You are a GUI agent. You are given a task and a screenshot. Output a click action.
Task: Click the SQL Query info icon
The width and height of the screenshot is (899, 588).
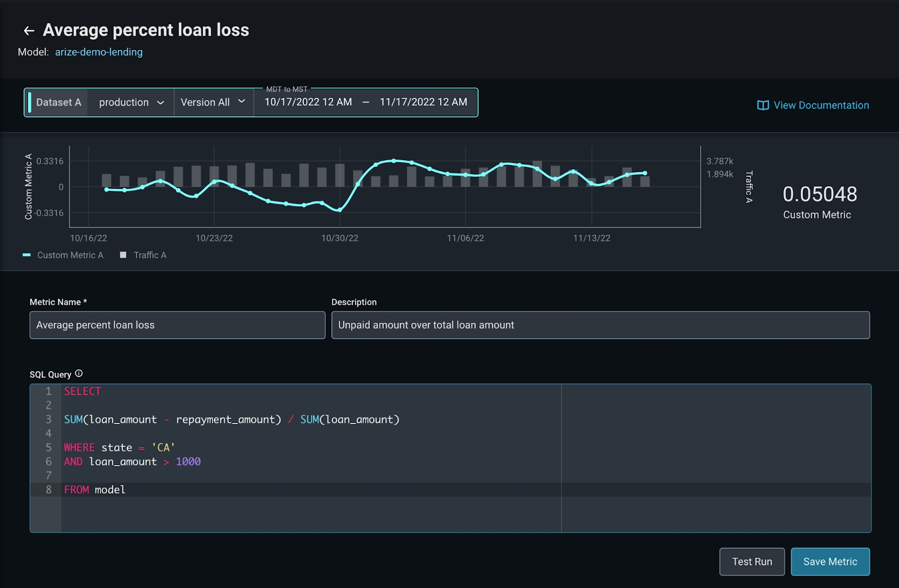click(x=79, y=373)
